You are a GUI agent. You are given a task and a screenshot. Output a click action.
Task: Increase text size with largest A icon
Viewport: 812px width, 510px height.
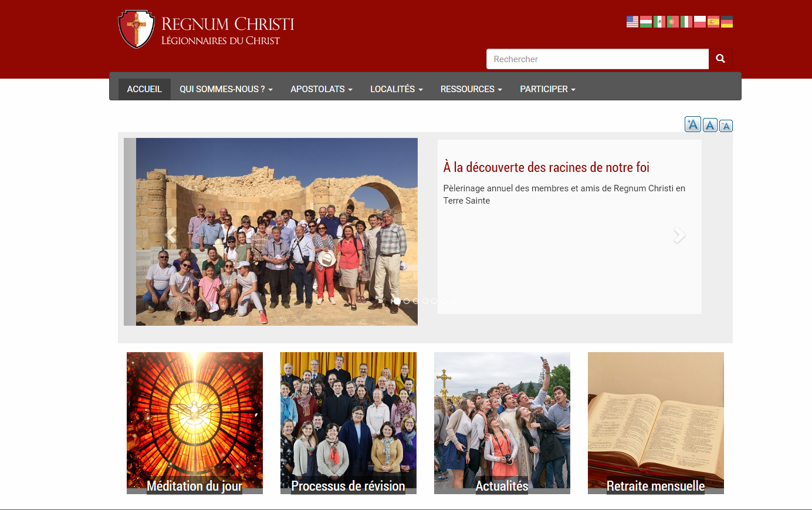[693, 124]
